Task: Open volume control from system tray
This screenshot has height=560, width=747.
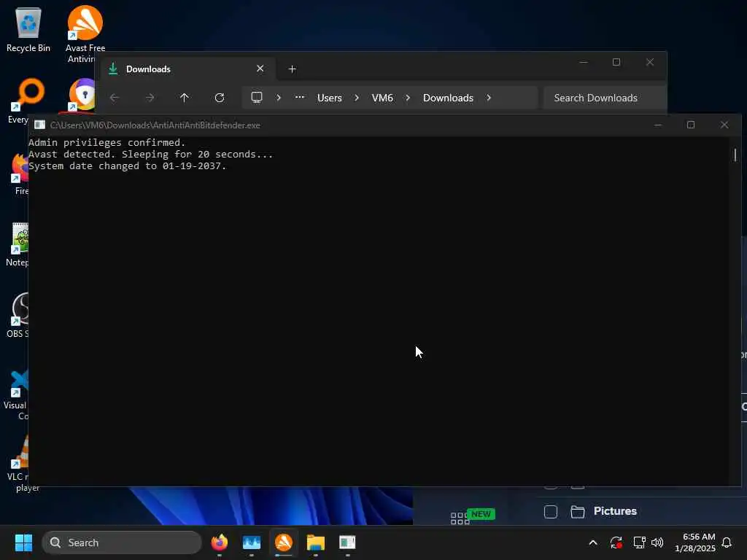Action: tap(657, 542)
